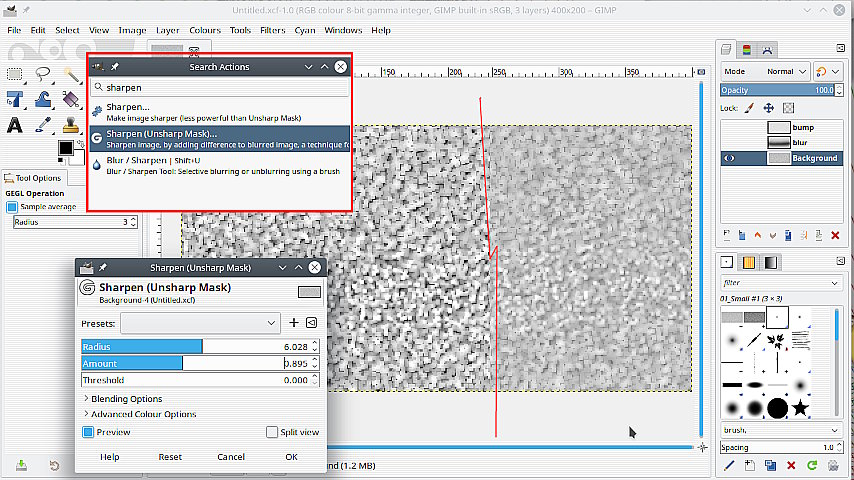Raise the layer with the up arrow
The width and height of the screenshot is (854, 480).
tap(757, 235)
